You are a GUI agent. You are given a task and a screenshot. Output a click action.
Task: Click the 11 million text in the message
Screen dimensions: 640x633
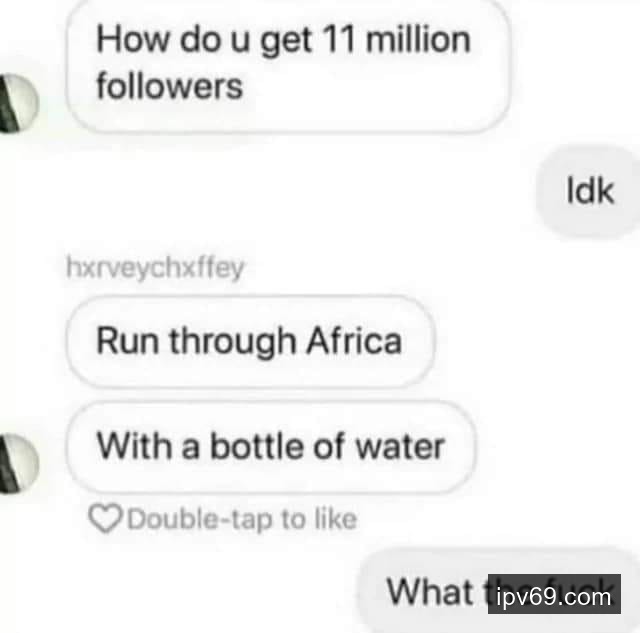click(396, 40)
